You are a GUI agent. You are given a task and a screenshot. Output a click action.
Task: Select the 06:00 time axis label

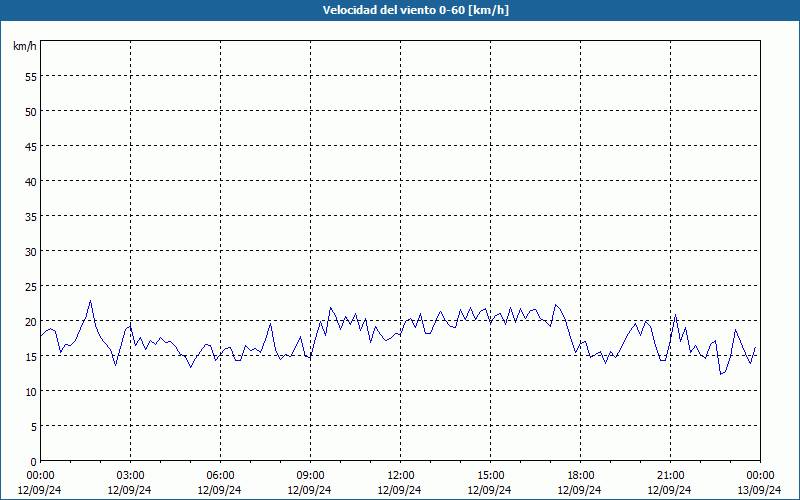(x=221, y=475)
